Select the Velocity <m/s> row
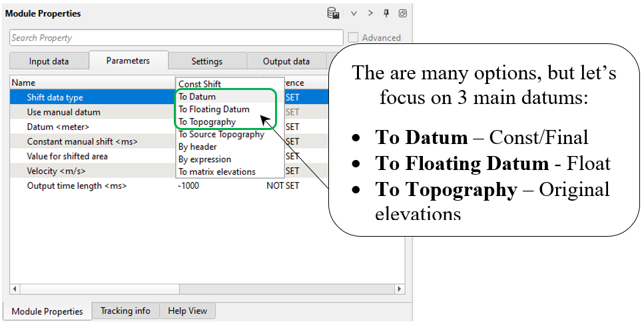This screenshot has width=644, height=322. point(93,171)
